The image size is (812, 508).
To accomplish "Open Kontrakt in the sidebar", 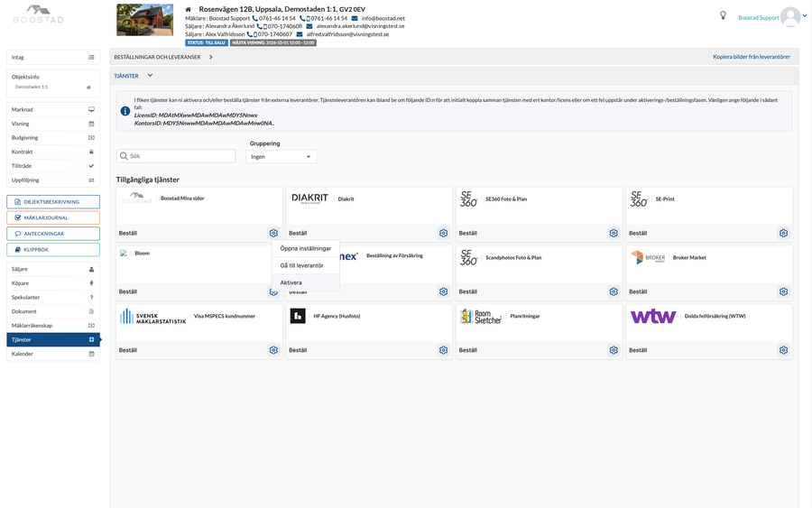I will [53, 152].
